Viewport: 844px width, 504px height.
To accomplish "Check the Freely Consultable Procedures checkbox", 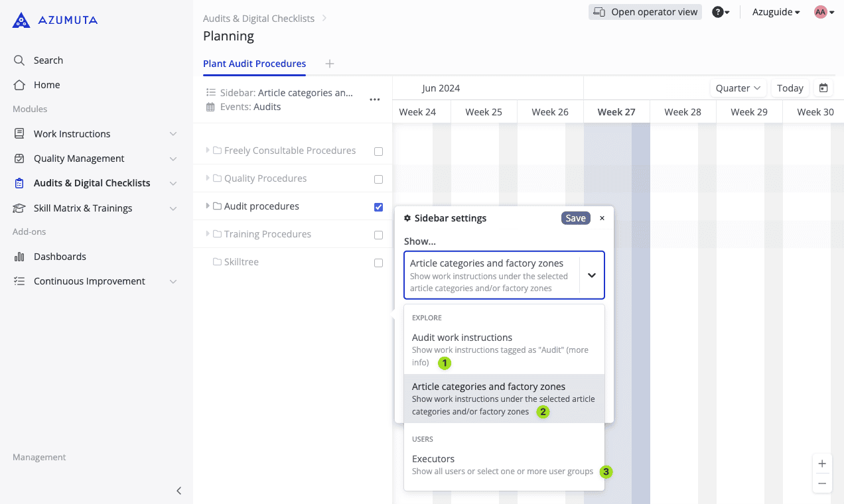I will (x=379, y=151).
